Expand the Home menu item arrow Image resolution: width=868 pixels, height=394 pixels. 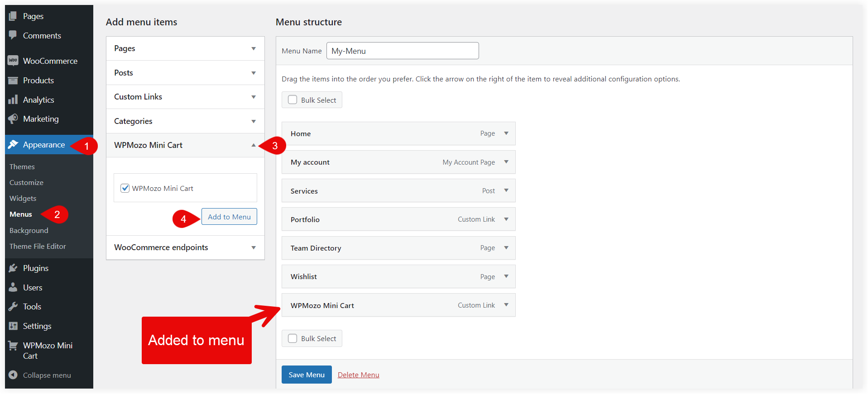pos(506,133)
